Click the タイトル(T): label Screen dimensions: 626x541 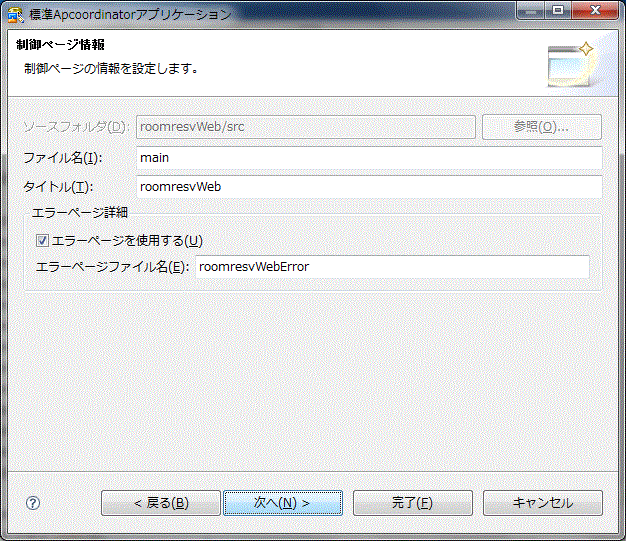pos(58,186)
